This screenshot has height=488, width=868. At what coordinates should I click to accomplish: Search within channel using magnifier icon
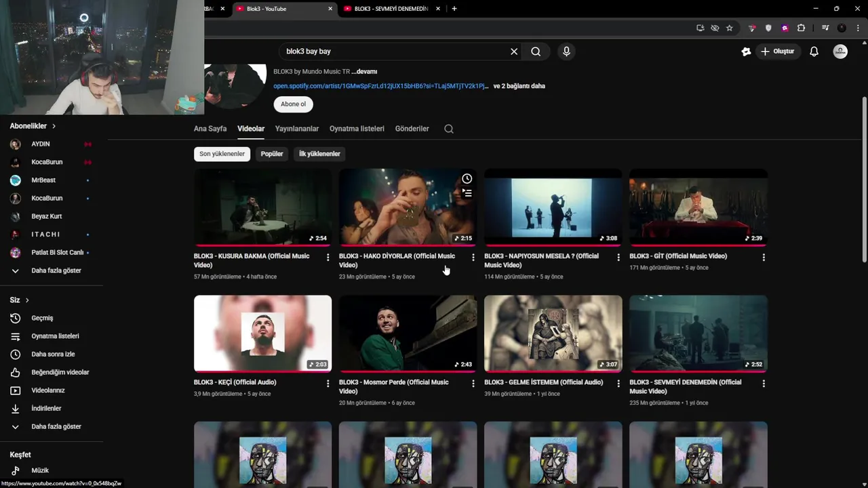[x=449, y=129]
